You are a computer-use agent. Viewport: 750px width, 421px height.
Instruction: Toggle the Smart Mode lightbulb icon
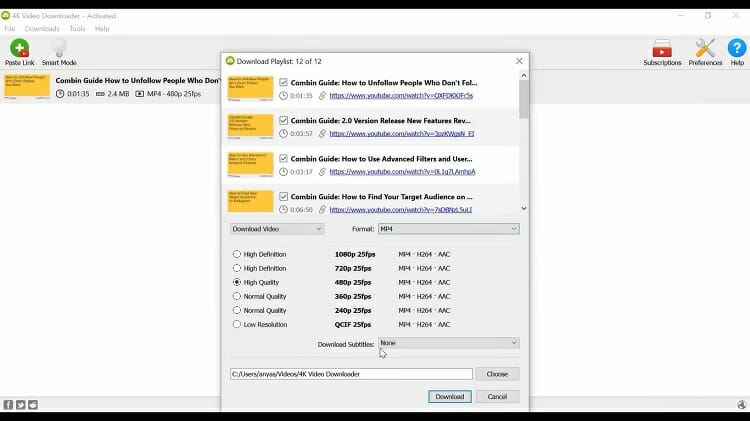click(x=59, y=48)
